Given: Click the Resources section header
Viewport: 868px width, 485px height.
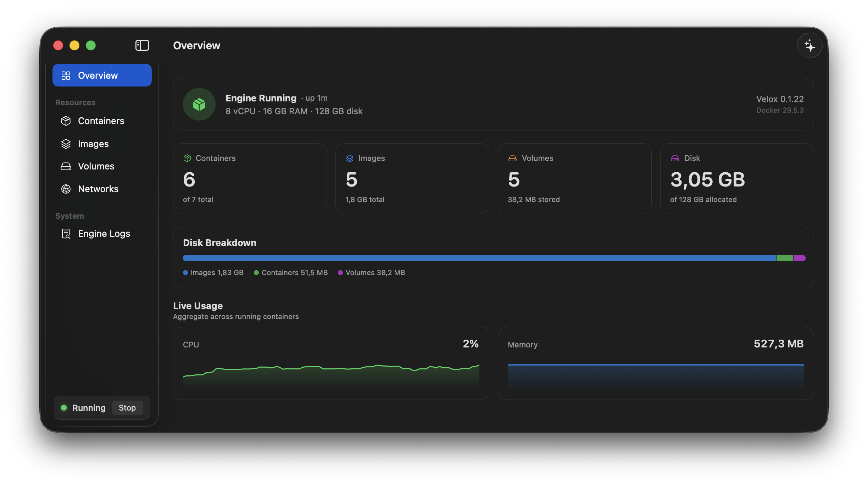Looking at the screenshot, I should point(76,102).
